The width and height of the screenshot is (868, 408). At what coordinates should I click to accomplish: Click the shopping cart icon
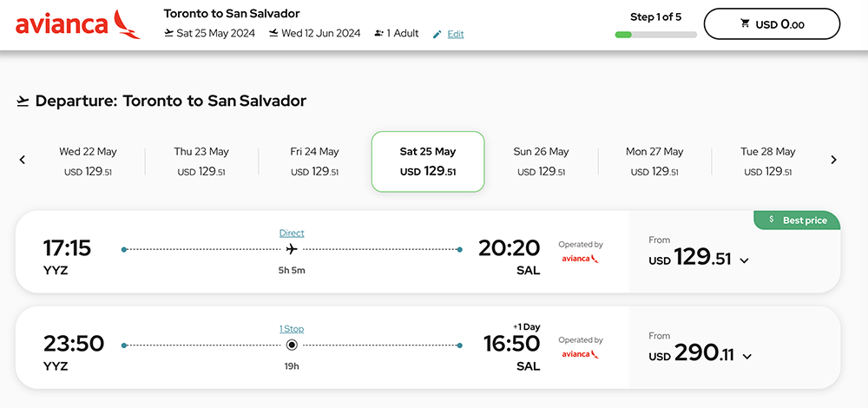745,24
